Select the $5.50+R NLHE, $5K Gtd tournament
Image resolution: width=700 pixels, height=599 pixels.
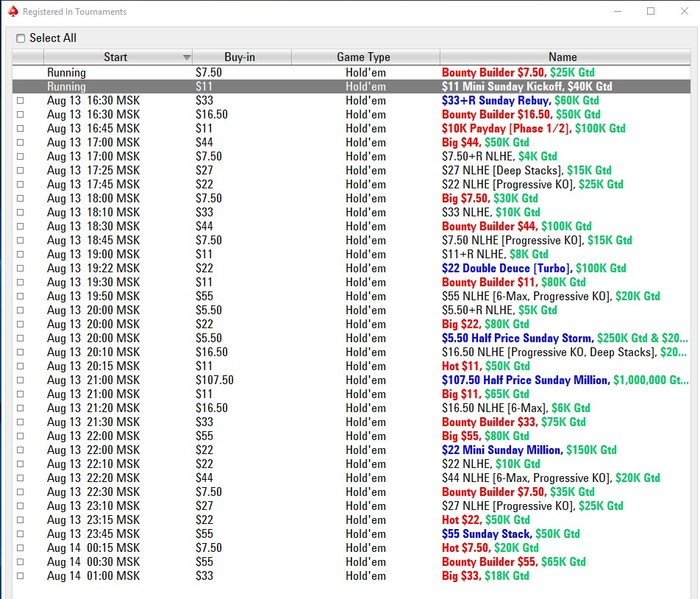click(351, 310)
